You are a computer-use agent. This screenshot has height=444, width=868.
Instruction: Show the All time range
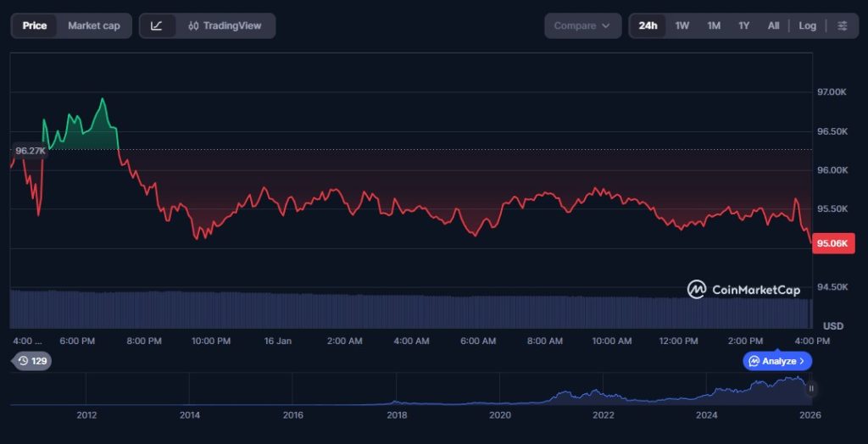(x=773, y=25)
